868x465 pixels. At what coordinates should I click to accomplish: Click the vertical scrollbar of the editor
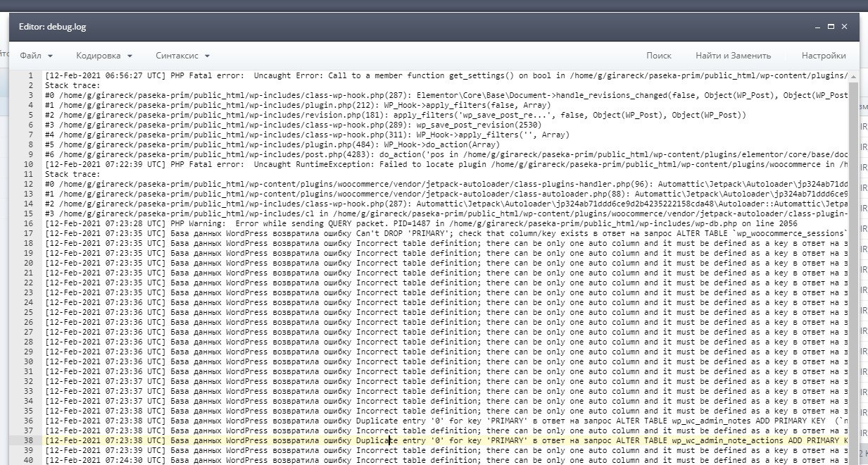pos(854,268)
